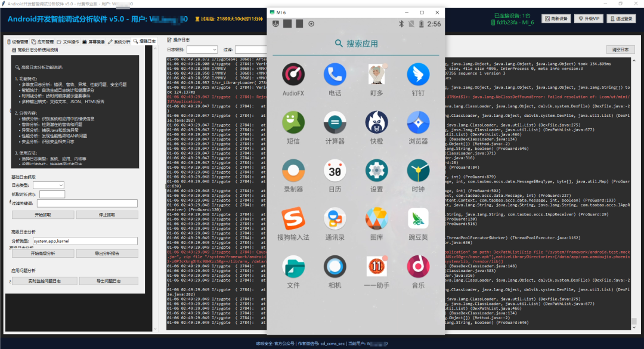Open the 时钟 clock app
Image resolution: width=644 pixels, height=349 pixels.
pos(418,171)
